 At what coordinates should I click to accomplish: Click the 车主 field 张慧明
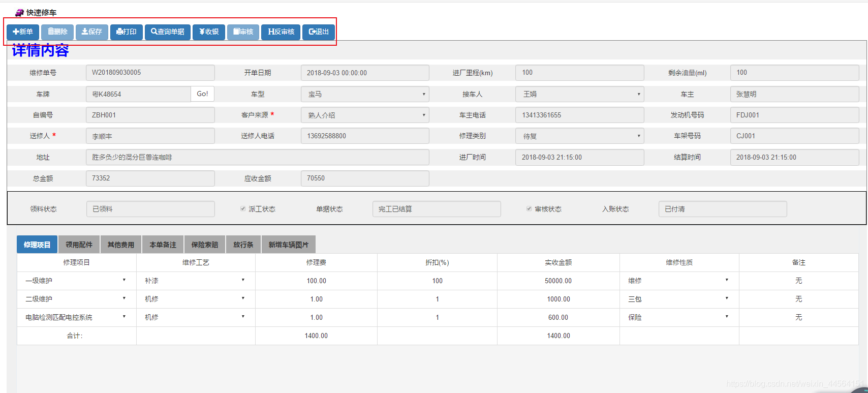pyautogui.click(x=795, y=94)
